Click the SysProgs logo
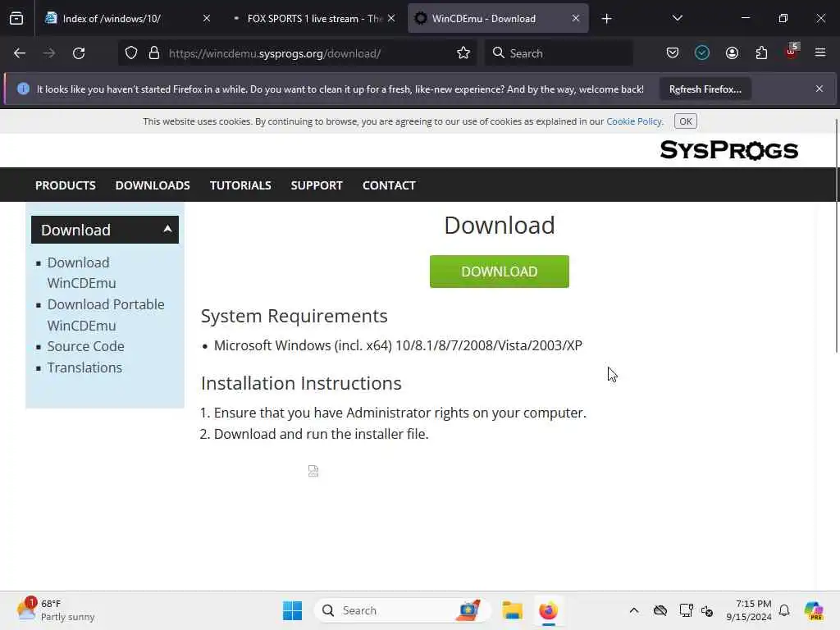The image size is (840, 630). (729, 150)
